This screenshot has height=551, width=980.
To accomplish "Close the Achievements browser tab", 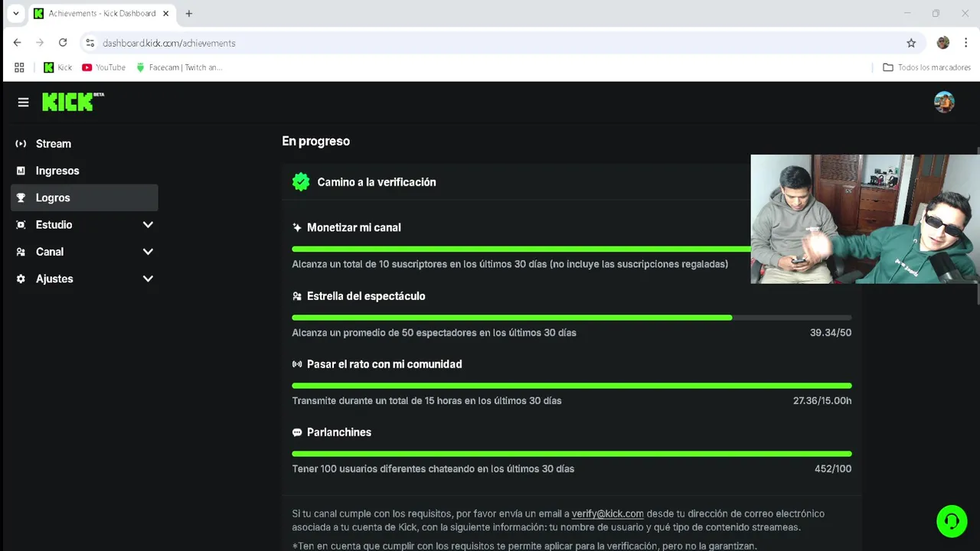I will (165, 13).
